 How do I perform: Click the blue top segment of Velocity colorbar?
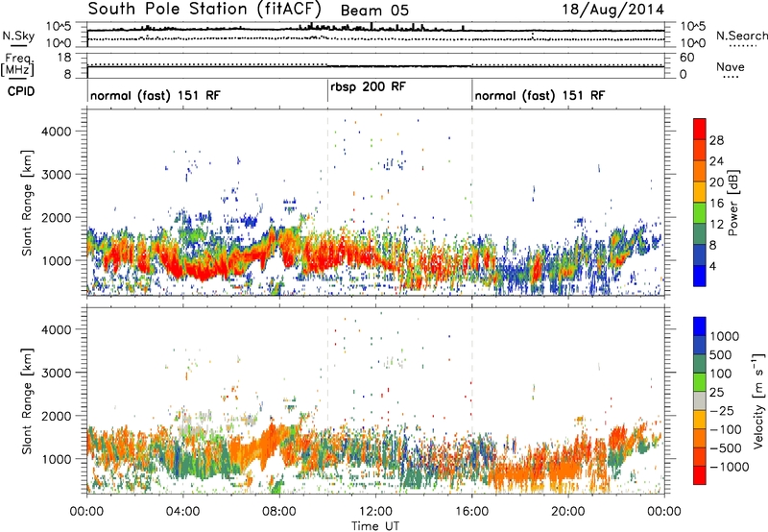(x=700, y=326)
